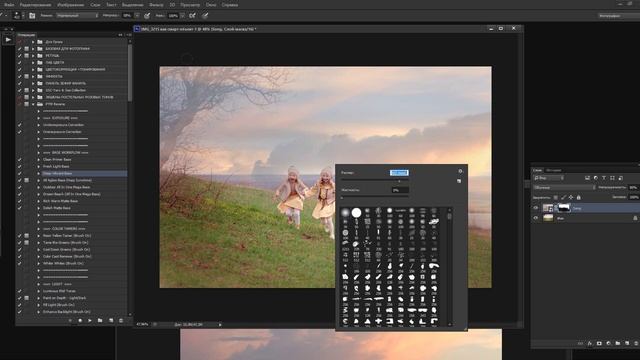Click Stop recording at Actions panel bottom

[70, 320]
